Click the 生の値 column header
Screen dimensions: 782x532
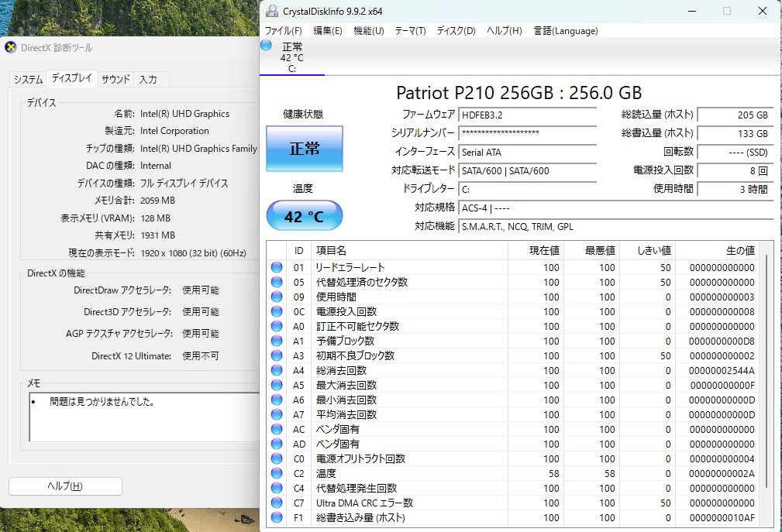tap(717, 251)
